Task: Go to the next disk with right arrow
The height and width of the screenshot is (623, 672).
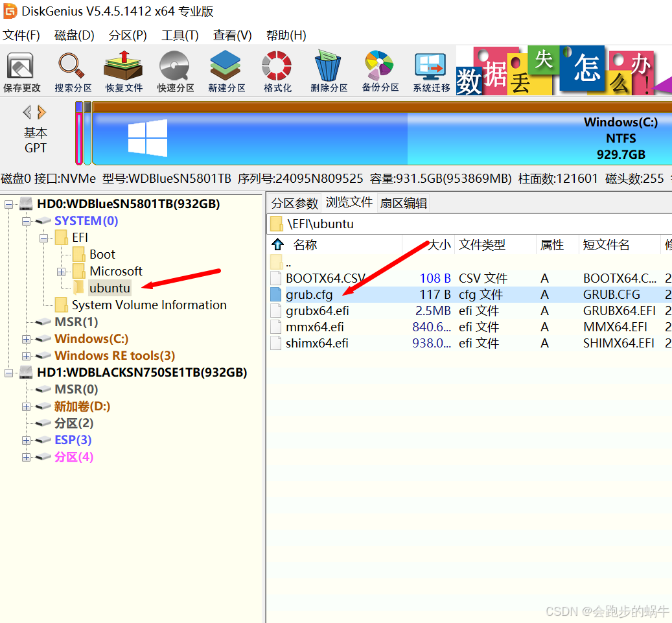Action: 41,112
